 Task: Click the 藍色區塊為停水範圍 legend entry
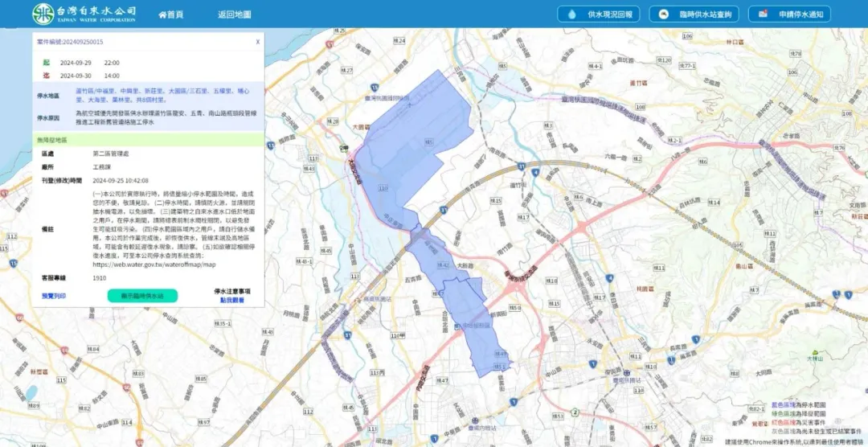[798, 405]
